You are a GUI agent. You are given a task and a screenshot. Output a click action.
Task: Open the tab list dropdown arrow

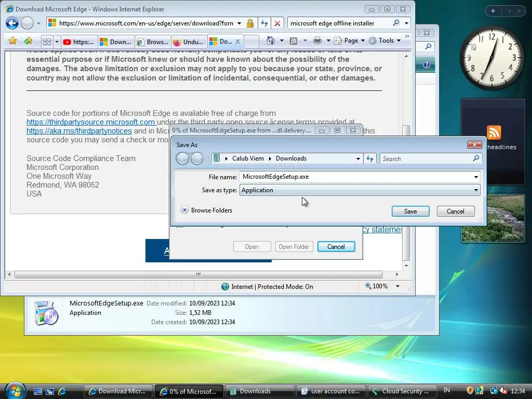pyautogui.click(x=57, y=42)
